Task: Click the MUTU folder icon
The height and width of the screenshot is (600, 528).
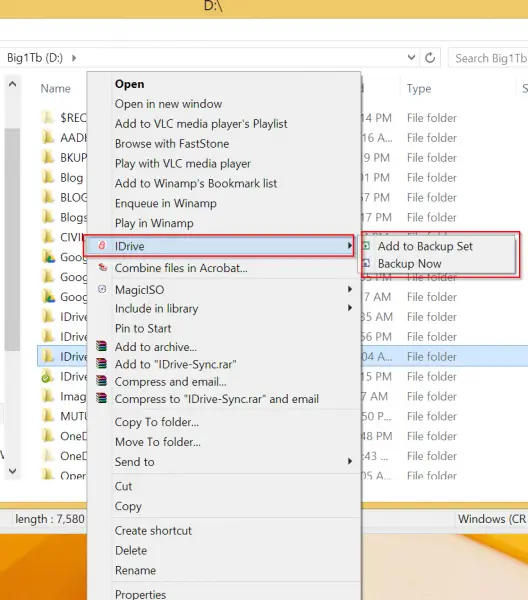Action: (x=48, y=416)
